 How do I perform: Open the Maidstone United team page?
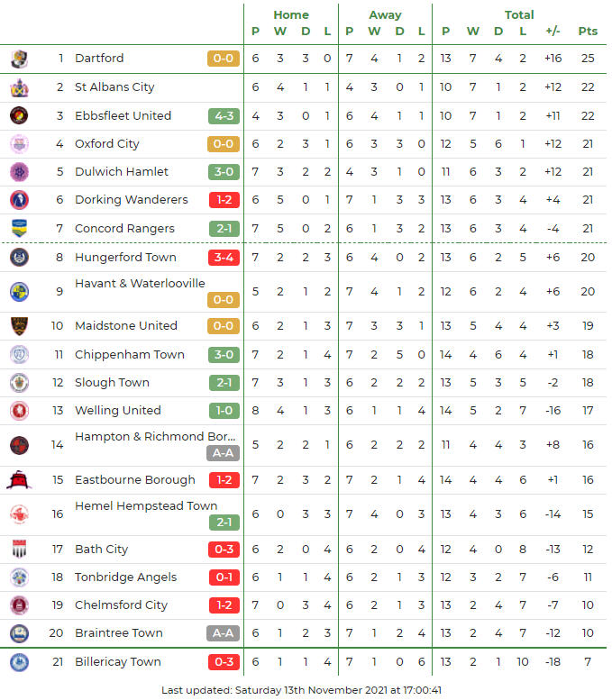[x=126, y=325]
